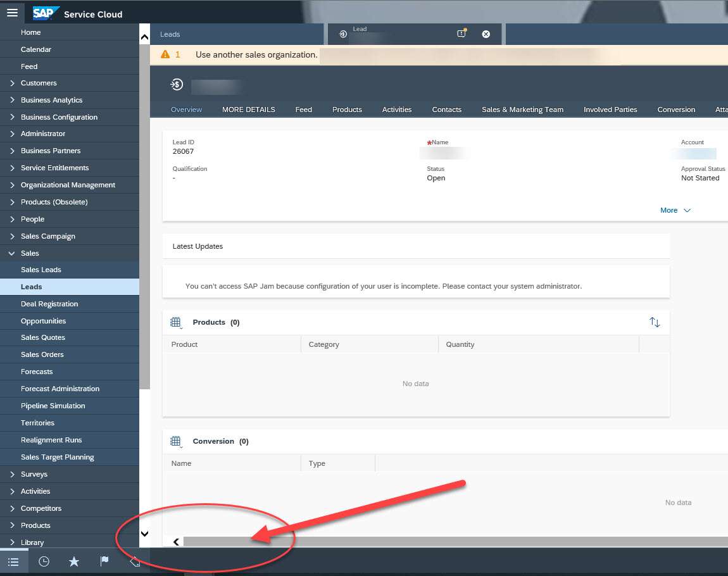
Task: Open the lead's Activities tab
Action: pyautogui.click(x=396, y=110)
